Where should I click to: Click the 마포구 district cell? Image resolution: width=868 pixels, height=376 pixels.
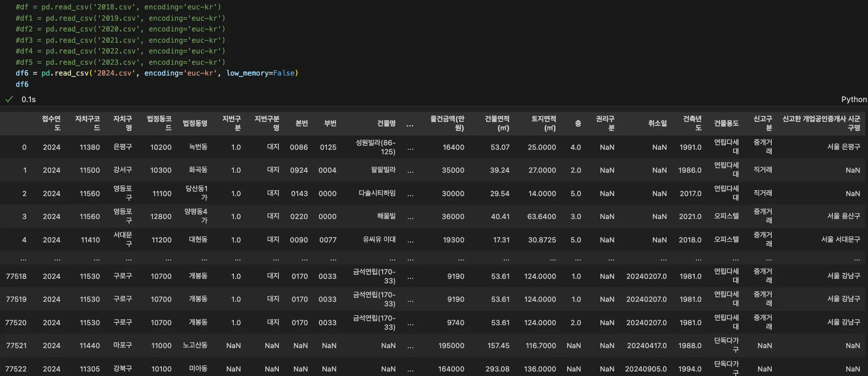click(122, 345)
